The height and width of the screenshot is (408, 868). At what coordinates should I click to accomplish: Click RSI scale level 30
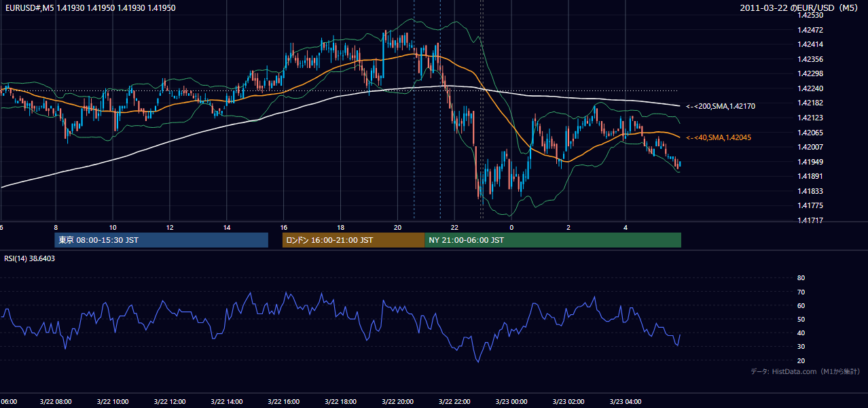pos(801,347)
